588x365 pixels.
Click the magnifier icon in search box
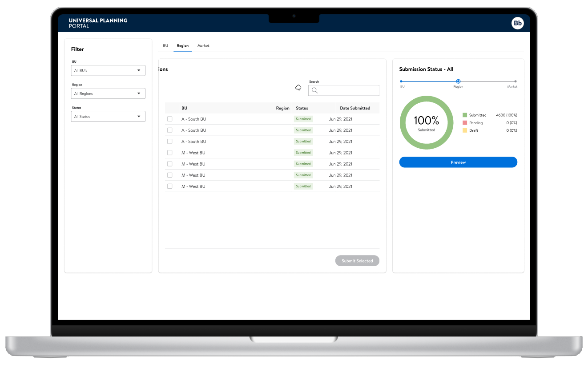[314, 90]
